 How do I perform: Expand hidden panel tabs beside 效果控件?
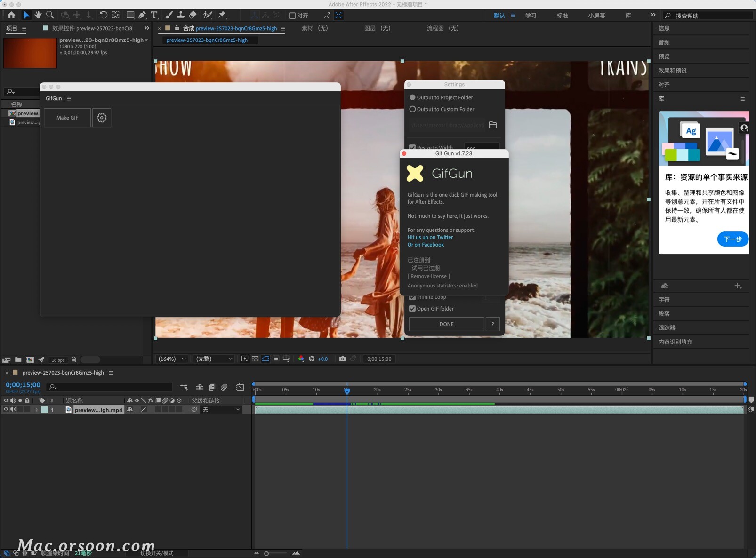click(147, 28)
